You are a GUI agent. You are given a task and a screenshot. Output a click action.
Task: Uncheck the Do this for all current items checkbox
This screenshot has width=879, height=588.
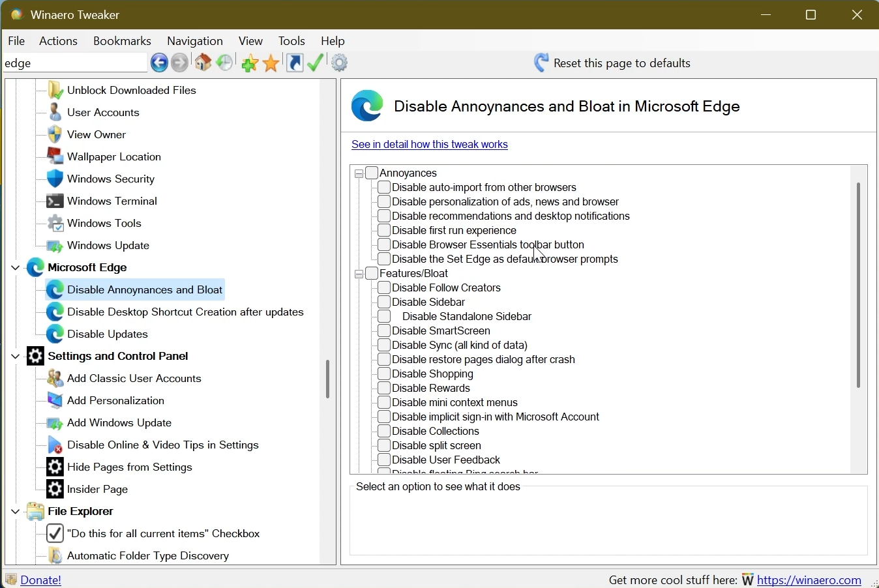coord(55,533)
